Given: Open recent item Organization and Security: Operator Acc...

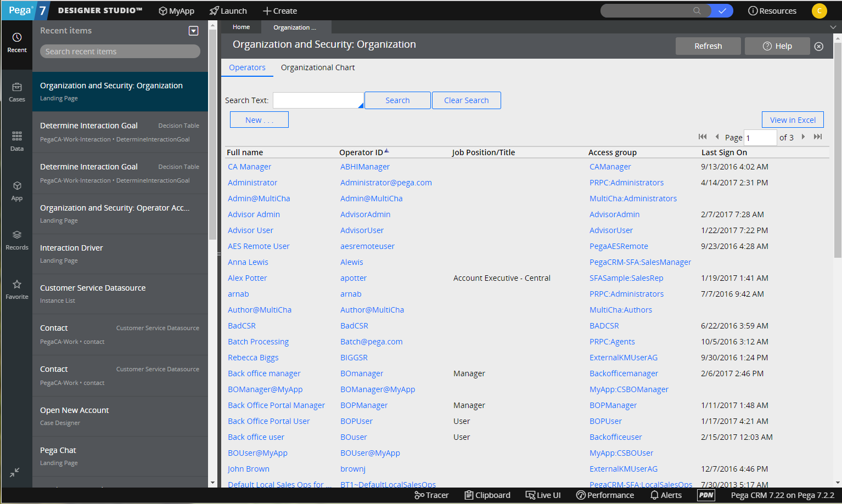Looking at the screenshot, I should tap(120, 214).
